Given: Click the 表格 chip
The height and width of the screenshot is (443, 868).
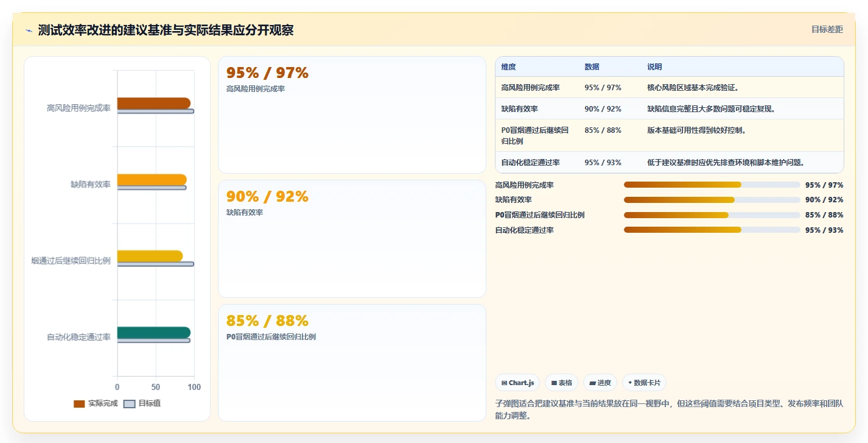Looking at the screenshot, I should pos(561,383).
